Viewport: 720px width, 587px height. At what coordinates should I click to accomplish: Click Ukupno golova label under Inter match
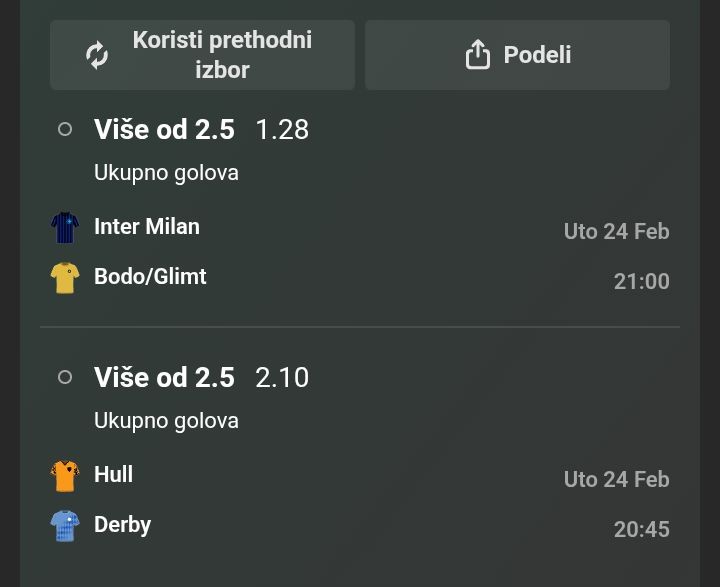point(166,172)
